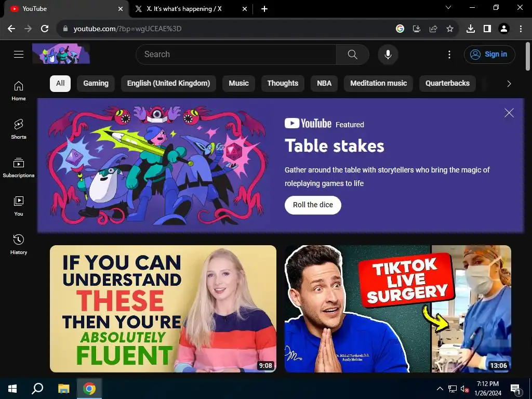Open the network tray icon
Image resolution: width=532 pixels, height=399 pixels.
[453, 389]
